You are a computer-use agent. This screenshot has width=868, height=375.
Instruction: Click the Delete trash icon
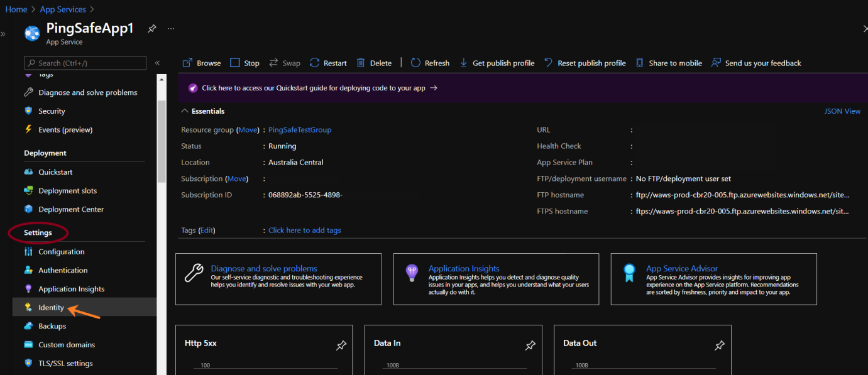pyautogui.click(x=361, y=63)
